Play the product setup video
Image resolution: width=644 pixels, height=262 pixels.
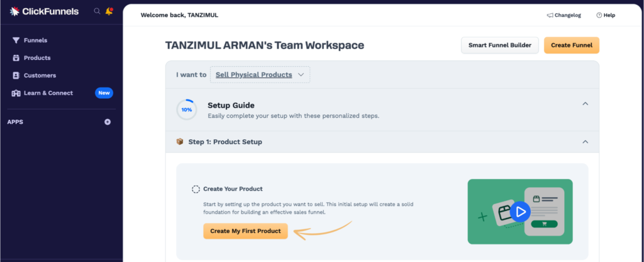coord(520,212)
